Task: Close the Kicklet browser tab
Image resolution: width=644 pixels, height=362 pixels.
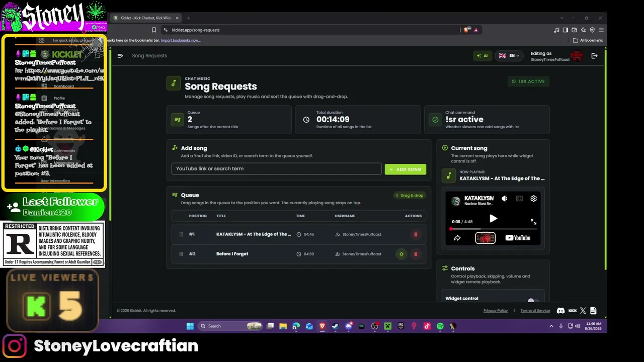Action: 177,18
